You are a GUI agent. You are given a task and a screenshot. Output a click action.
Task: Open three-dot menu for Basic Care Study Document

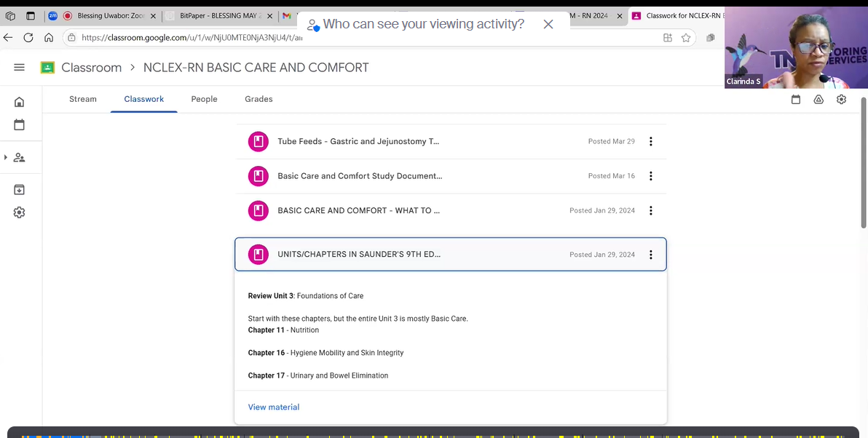click(650, 176)
